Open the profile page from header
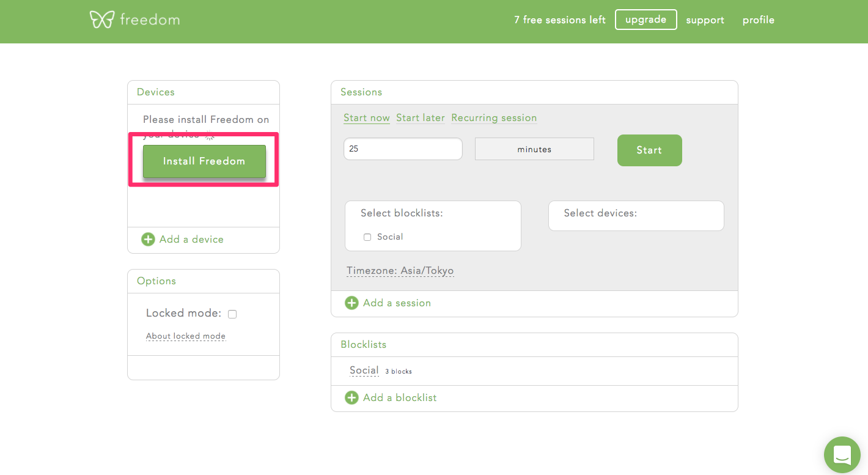The width and height of the screenshot is (868, 475). tap(759, 20)
